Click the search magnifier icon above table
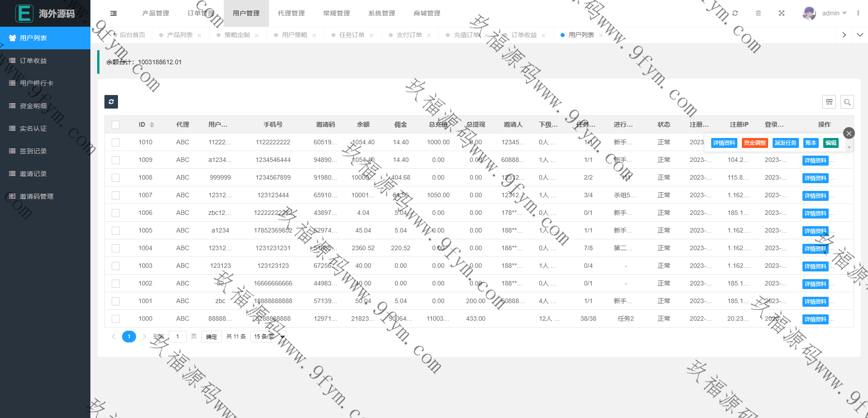This screenshot has height=418, width=868. [x=847, y=102]
